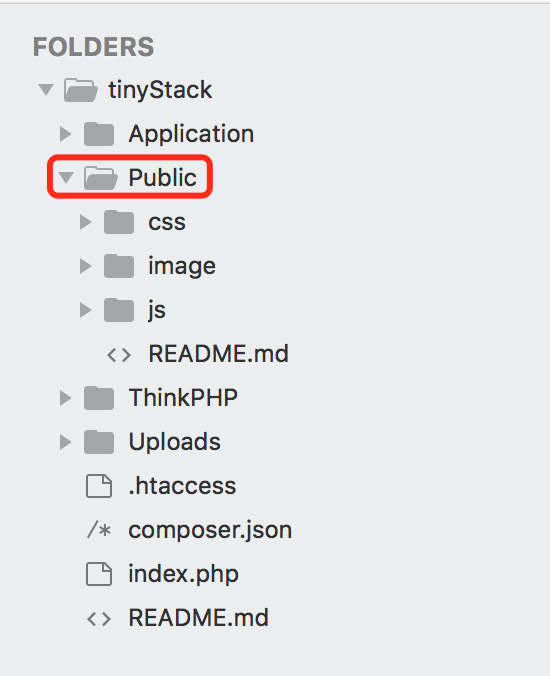
Task: Expand the image folder arrow
Action: [86, 266]
